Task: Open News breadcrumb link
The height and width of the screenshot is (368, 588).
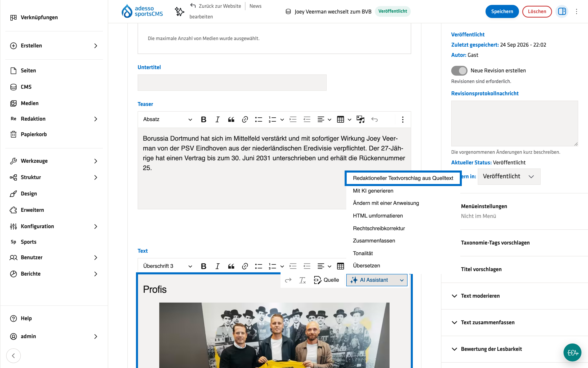Action: (255, 6)
